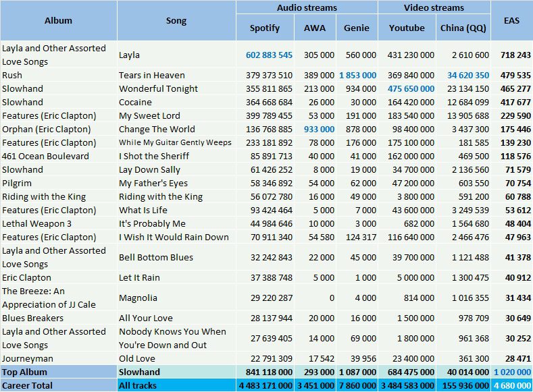Image resolution: width=533 pixels, height=392 pixels.
Task: Select the Top Album Slowhand cell
Action: [176, 372]
